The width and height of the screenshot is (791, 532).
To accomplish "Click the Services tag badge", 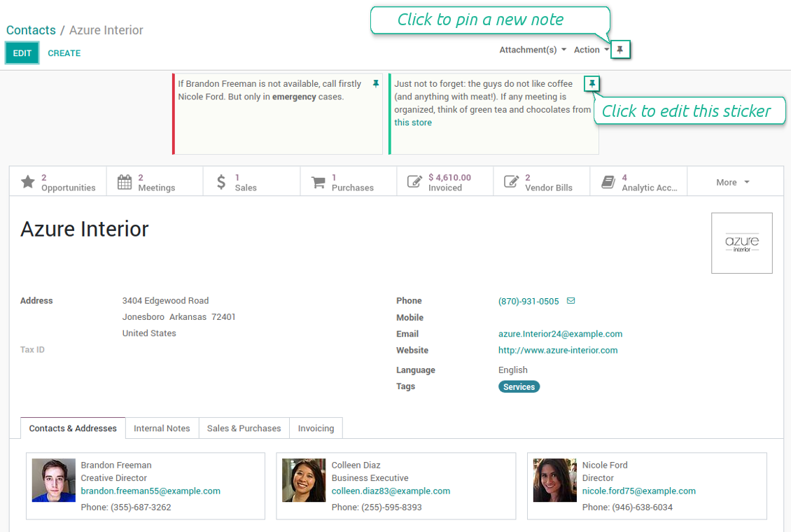I will 519,387.
